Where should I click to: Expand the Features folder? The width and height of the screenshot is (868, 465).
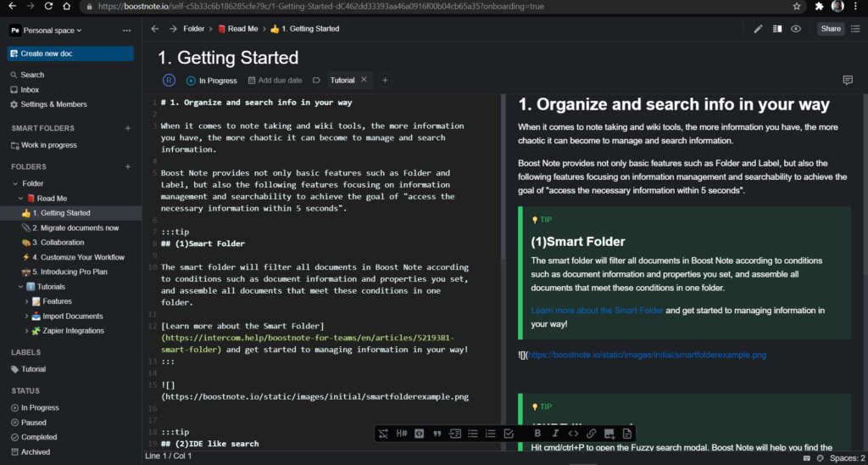click(x=26, y=301)
